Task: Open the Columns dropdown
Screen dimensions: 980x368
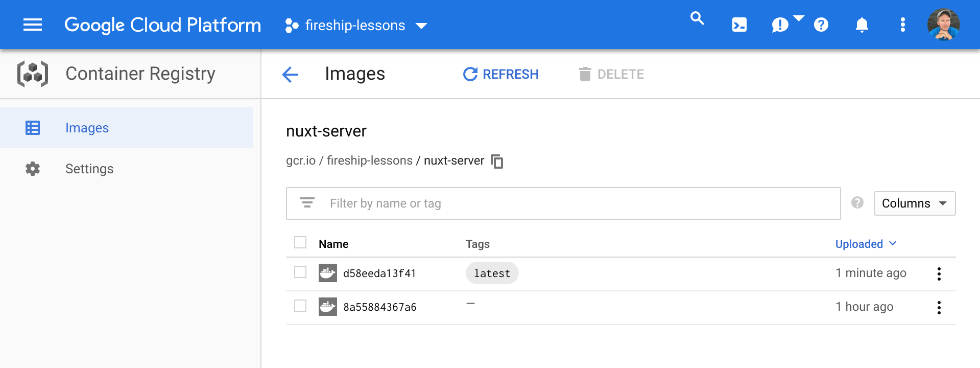Action: point(914,203)
